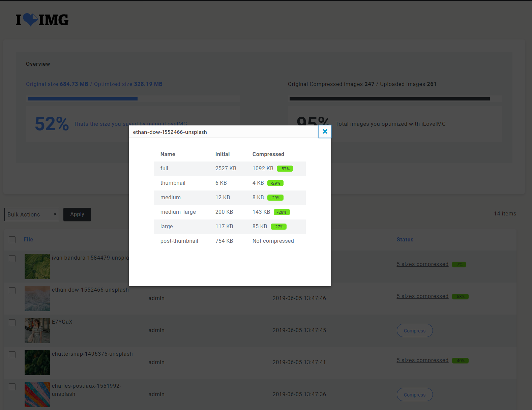Toggle the select-all checkbox in header
The width and height of the screenshot is (532, 410).
point(12,240)
